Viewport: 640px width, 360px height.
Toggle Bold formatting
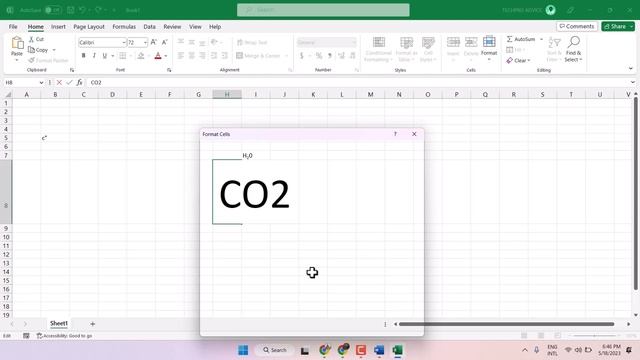click(83, 56)
